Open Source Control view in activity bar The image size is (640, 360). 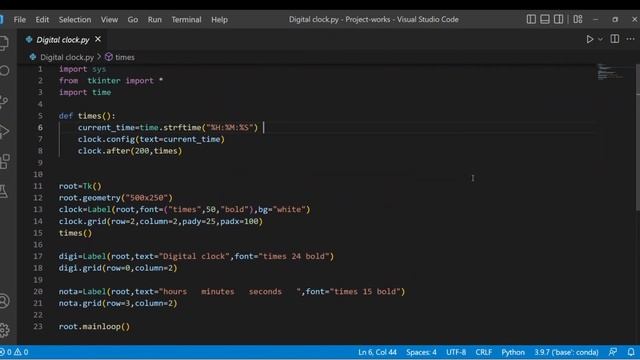[4, 101]
